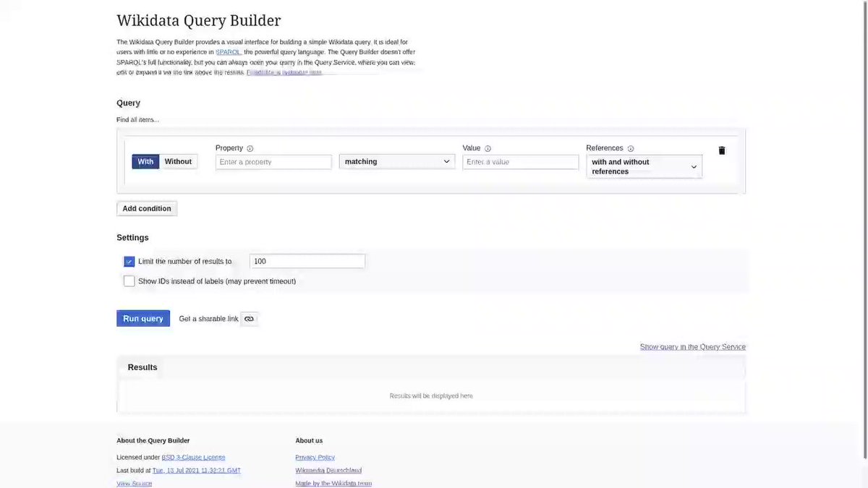Click the 'About the Query Builder' footer heading

coord(153,440)
